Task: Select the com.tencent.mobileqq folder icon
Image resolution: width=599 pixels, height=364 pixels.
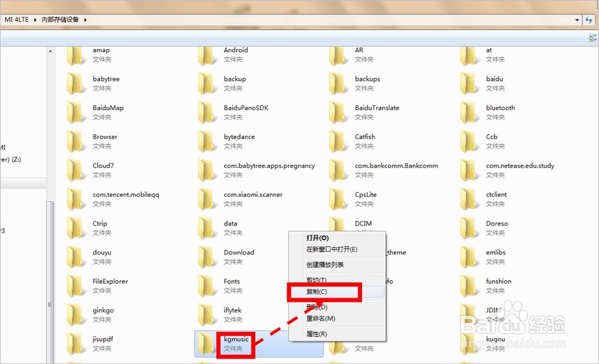Action: tap(75, 199)
